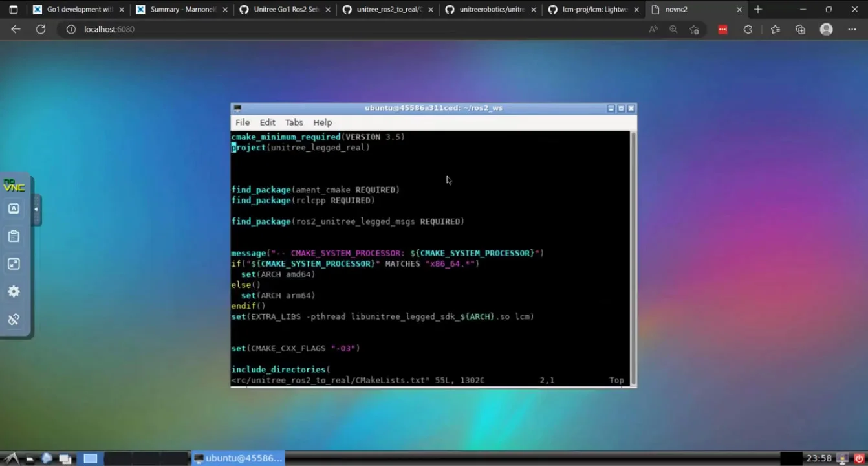Image resolution: width=868 pixels, height=466 pixels.
Task: Open a new browser tab
Action: [x=758, y=10]
